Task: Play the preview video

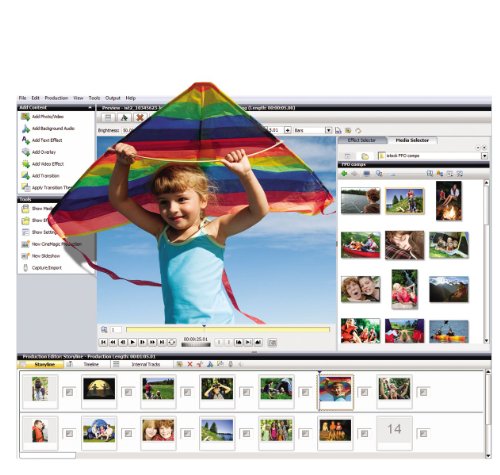Action: click(x=132, y=342)
